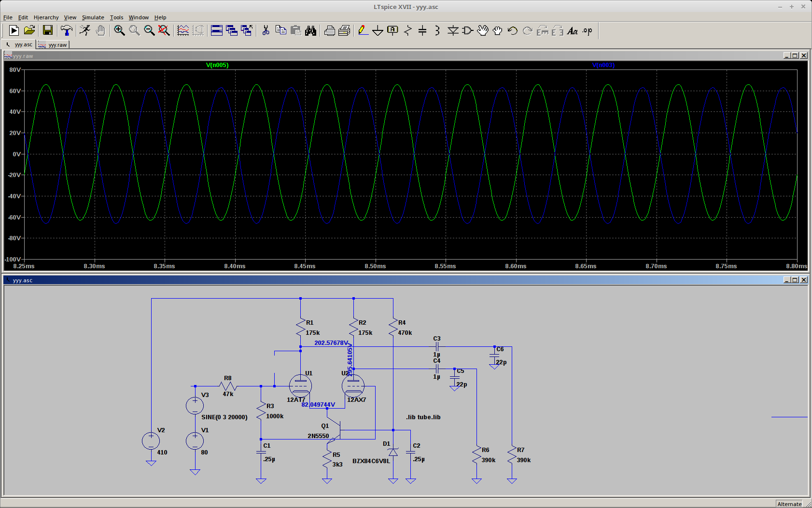Image resolution: width=812 pixels, height=508 pixels.
Task: Switch to the yyy.raw tab
Action: click(53, 45)
